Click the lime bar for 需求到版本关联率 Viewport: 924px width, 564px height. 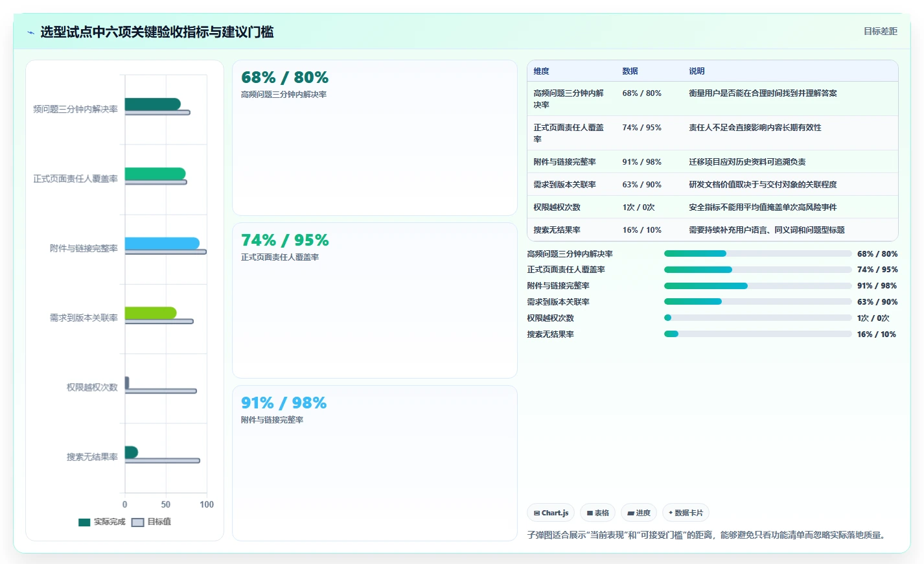click(150, 313)
